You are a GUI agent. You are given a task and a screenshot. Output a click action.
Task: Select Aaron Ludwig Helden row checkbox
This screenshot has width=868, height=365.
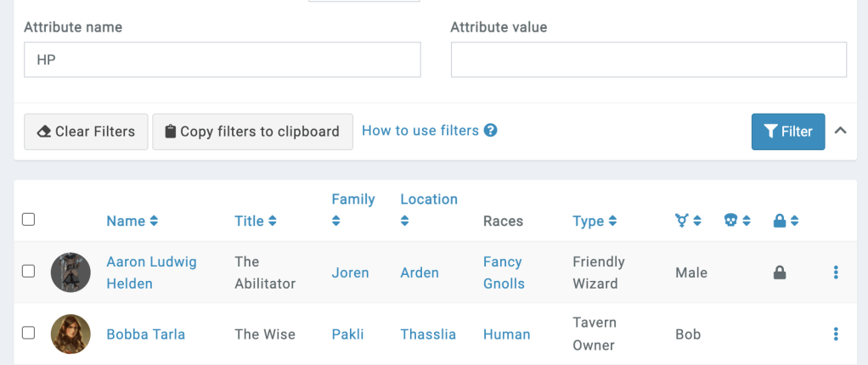(28, 271)
